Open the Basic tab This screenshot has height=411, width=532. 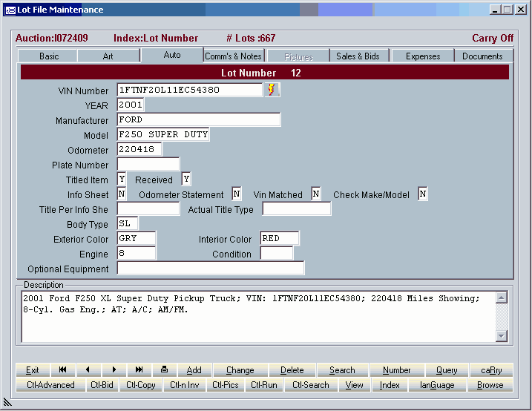pos(47,56)
